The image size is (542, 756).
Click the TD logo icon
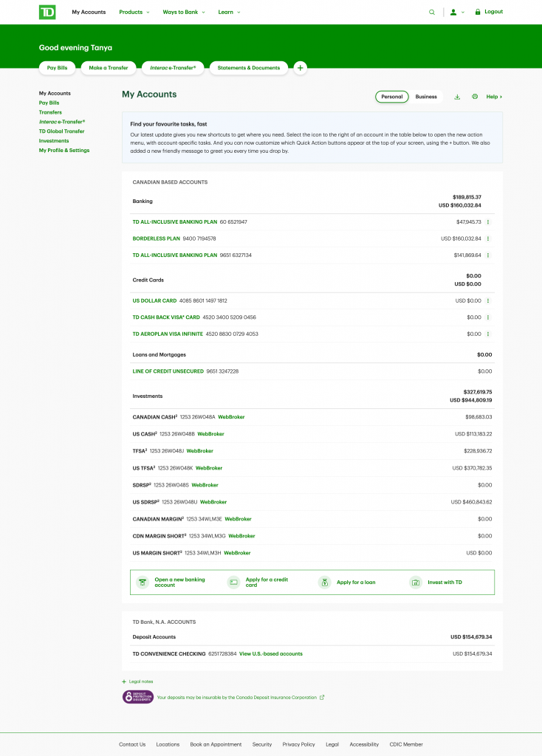(x=47, y=12)
